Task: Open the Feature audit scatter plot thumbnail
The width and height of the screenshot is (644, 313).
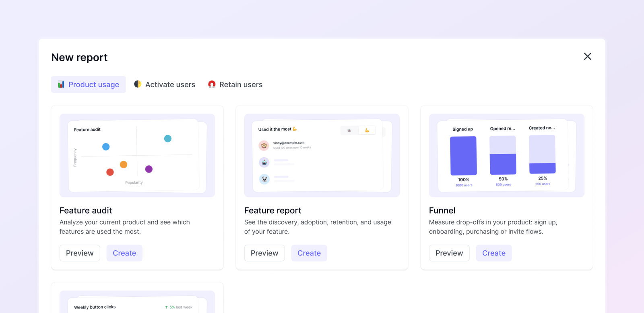Action: point(137,155)
